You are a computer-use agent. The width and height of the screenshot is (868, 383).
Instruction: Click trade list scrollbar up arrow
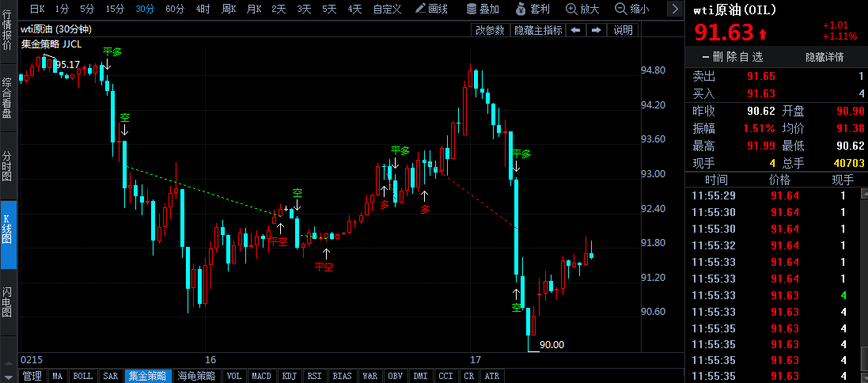click(864, 193)
